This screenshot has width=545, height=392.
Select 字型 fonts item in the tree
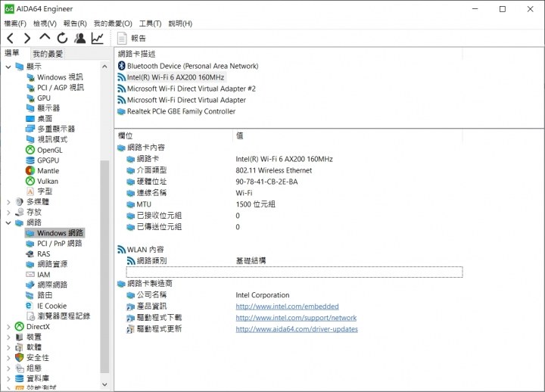pyautogui.click(x=45, y=191)
